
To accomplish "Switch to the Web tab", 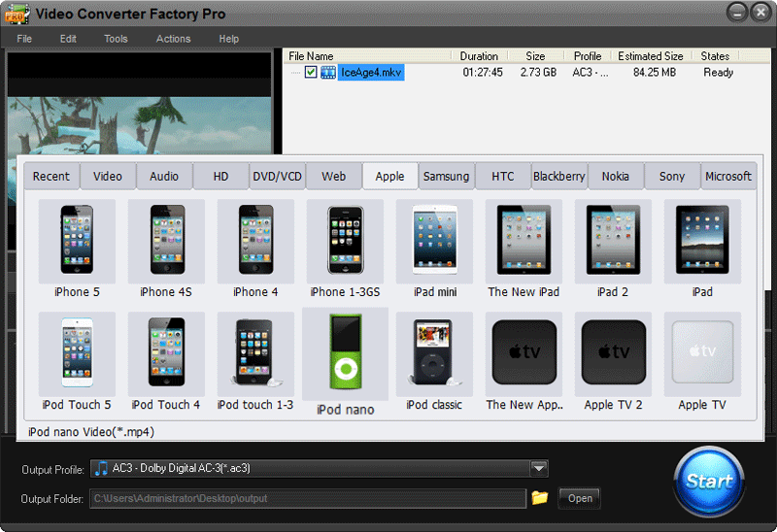I will pos(333,177).
